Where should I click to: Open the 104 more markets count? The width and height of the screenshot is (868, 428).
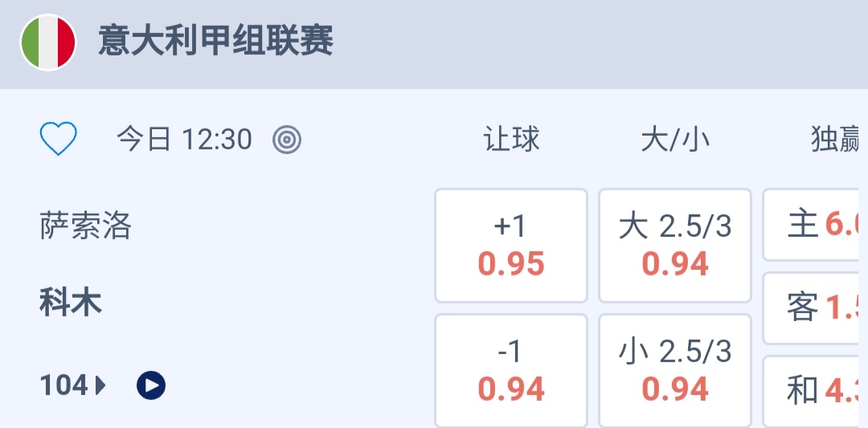click(x=63, y=386)
